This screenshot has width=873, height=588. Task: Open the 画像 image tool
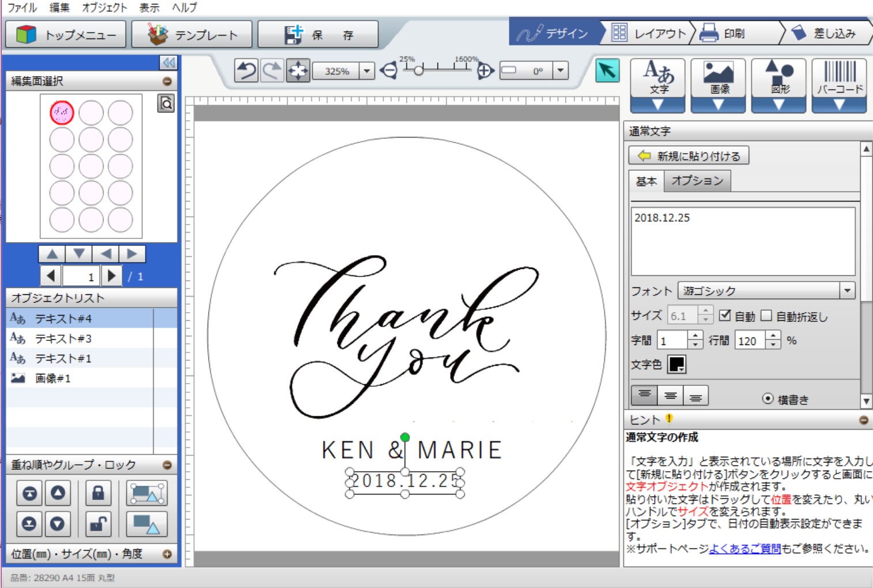click(x=718, y=85)
